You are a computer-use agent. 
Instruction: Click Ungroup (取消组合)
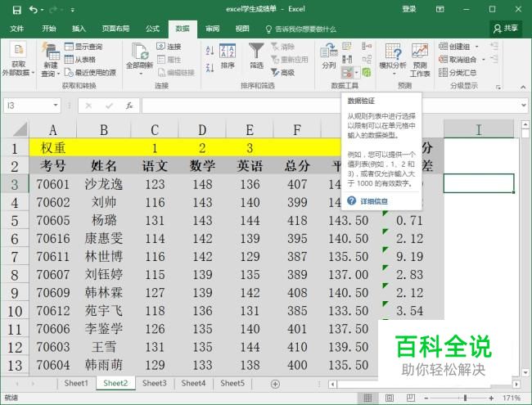[458, 60]
